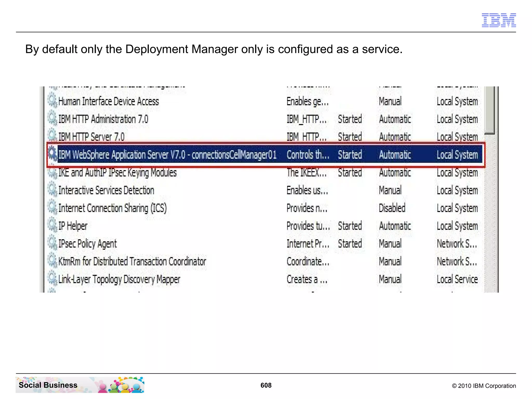Select the Internet Connection Sharing (ICS) service
The image size is (532, 399).
(x=112, y=208)
